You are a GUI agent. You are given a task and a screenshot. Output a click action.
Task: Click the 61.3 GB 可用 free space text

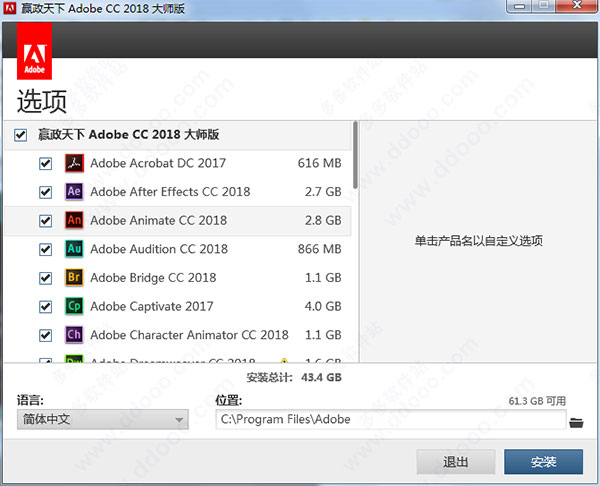(x=537, y=401)
